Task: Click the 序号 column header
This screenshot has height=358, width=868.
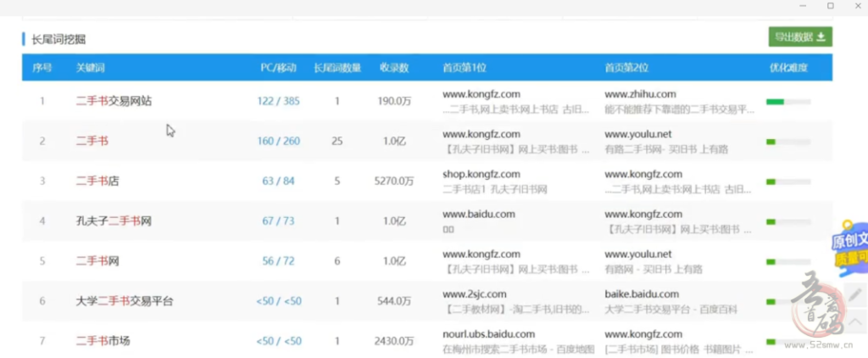Action: (x=42, y=68)
